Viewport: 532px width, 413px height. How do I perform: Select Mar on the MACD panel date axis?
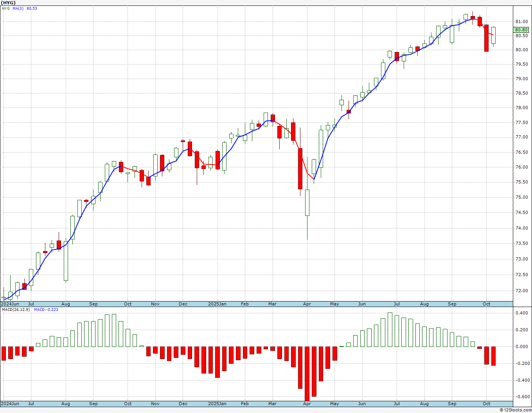272,404
